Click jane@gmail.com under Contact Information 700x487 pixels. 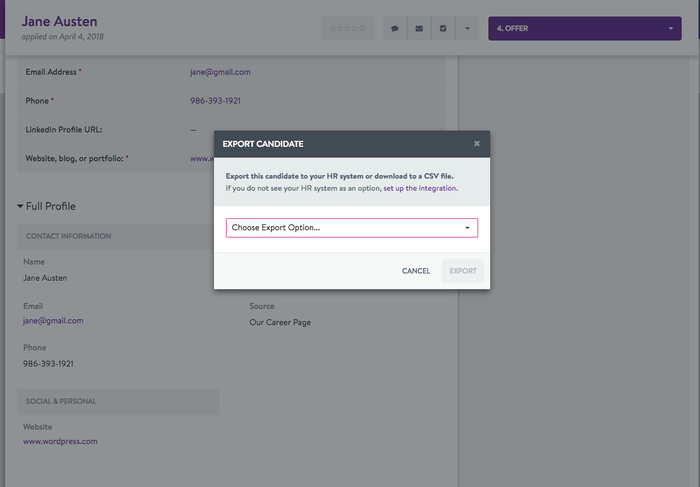53,321
